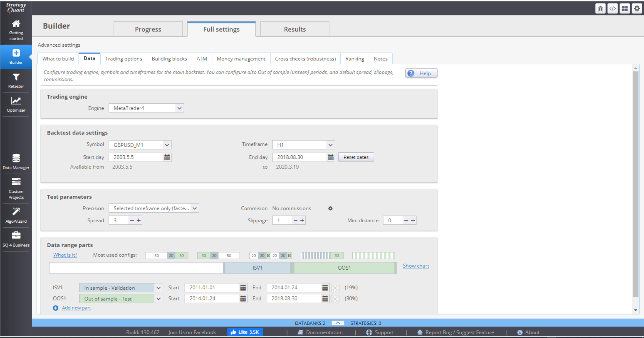Open settings gear icon in top bar
The image size is (644, 338).
click(x=637, y=8)
